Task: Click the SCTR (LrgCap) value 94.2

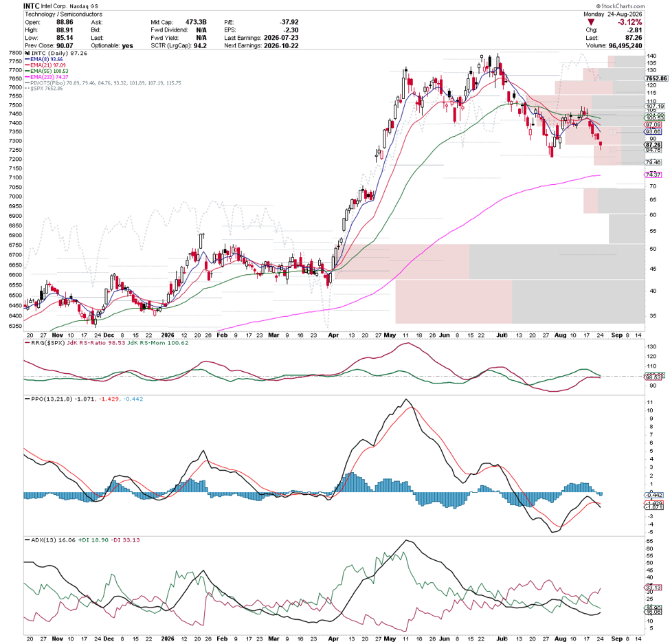Action: point(200,46)
